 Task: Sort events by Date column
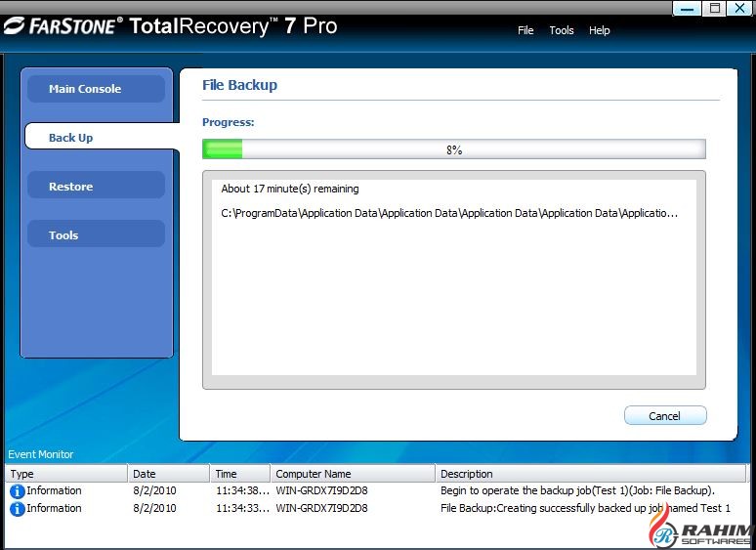coord(169,474)
